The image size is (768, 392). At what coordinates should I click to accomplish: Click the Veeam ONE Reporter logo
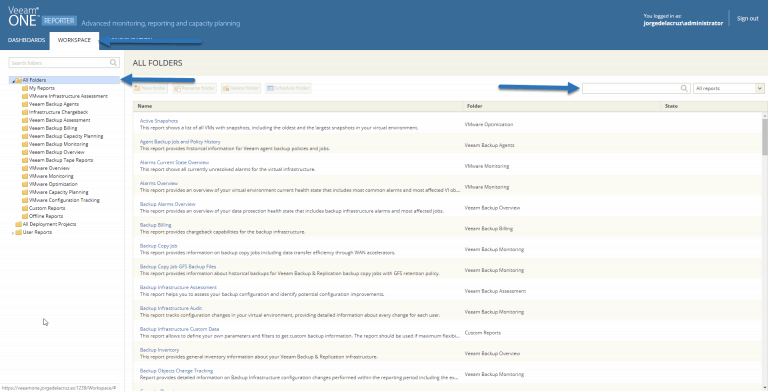(x=42, y=17)
